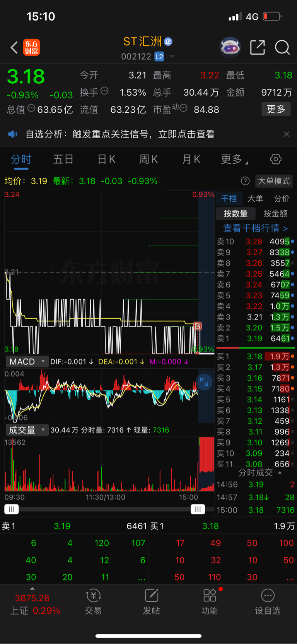Image resolution: width=297 pixels, height=644 pixels.
Task: Switch to the 五日 chart tab
Action: pos(63,159)
